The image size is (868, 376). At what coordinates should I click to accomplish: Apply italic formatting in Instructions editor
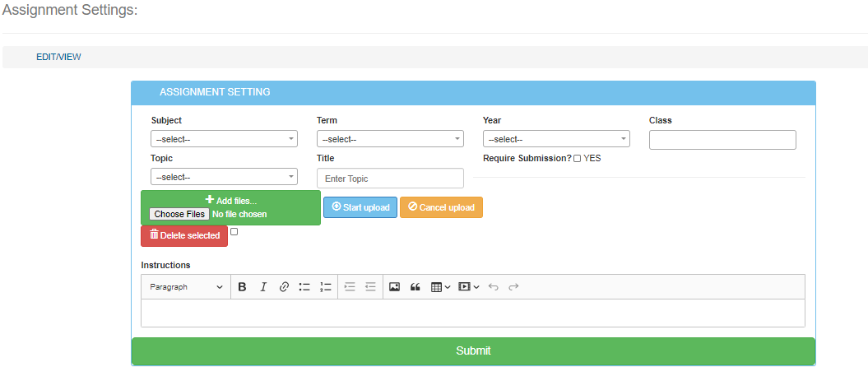pyautogui.click(x=263, y=287)
